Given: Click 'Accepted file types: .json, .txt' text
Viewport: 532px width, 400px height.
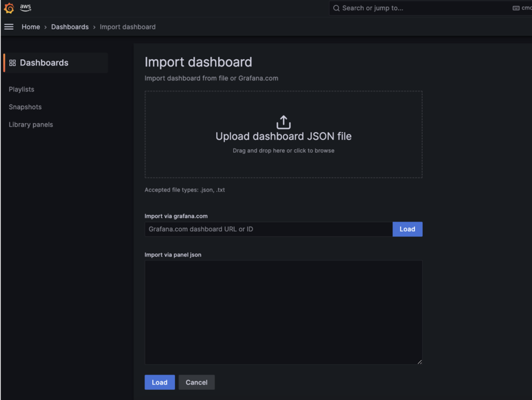Looking at the screenshot, I should (185, 190).
